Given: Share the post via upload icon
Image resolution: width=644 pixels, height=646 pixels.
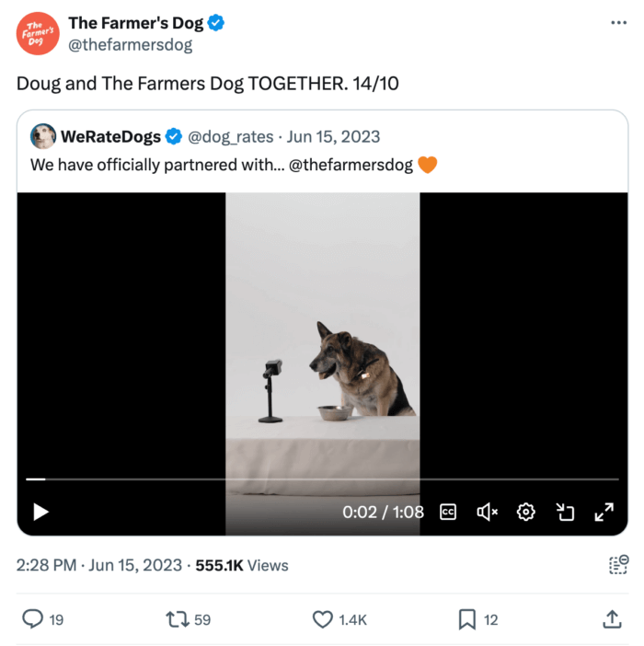Looking at the screenshot, I should click(x=612, y=619).
